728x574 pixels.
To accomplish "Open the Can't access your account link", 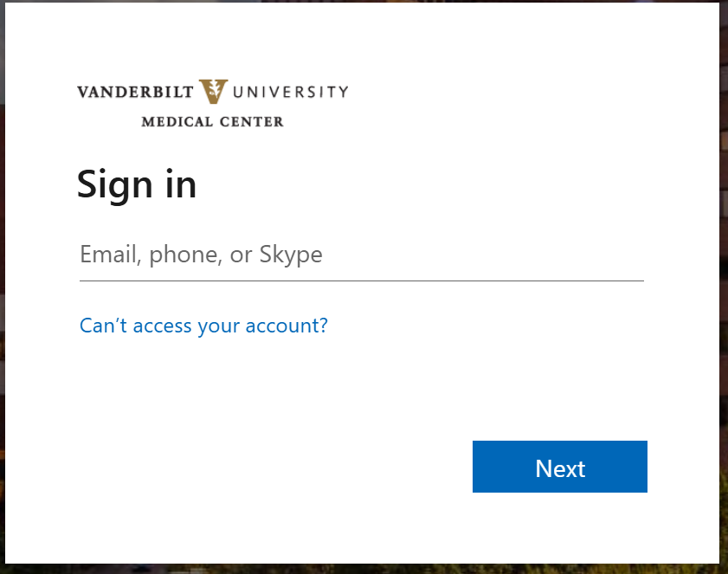I will point(203,326).
